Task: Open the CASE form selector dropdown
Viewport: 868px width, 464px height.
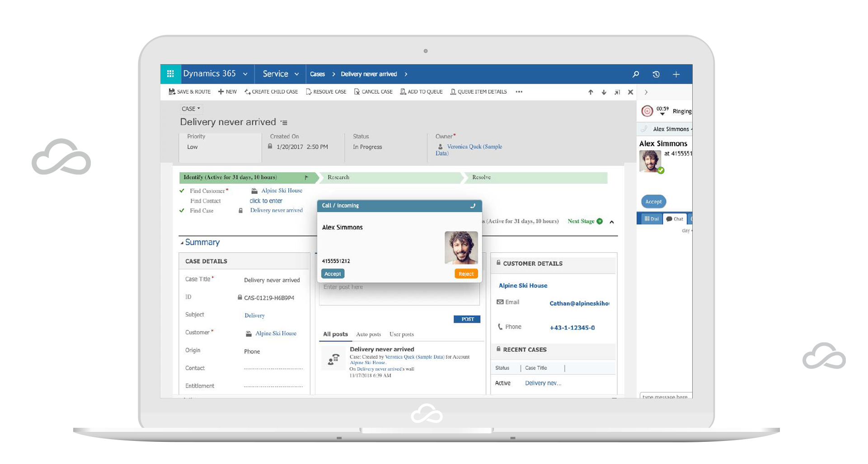Action: coord(191,109)
